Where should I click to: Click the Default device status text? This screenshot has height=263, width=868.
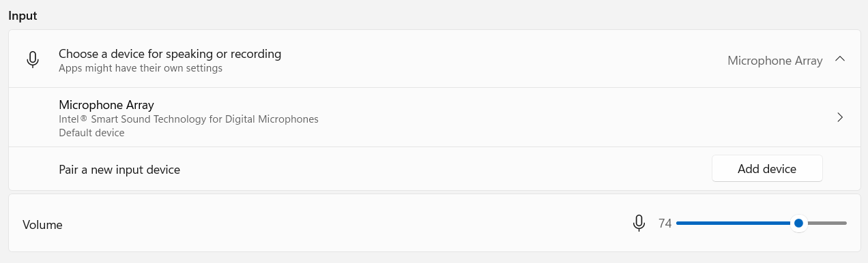tap(91, 133)
